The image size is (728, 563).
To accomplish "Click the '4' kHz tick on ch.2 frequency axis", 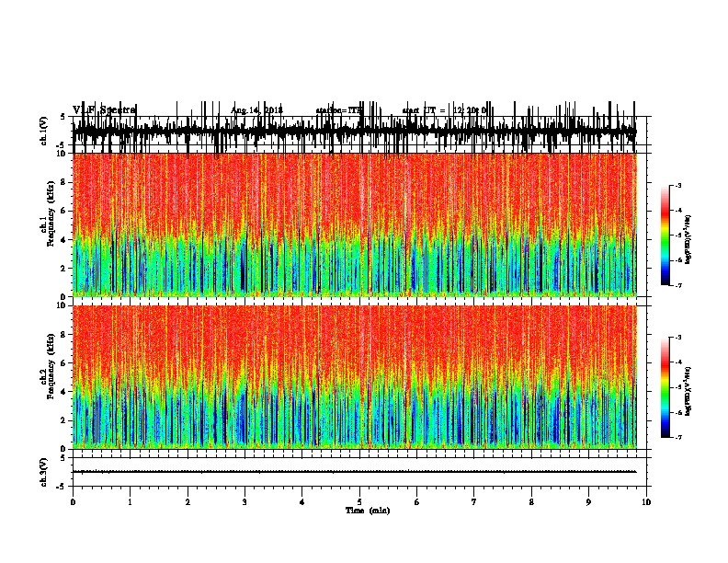I will click(x=64, y=392).
